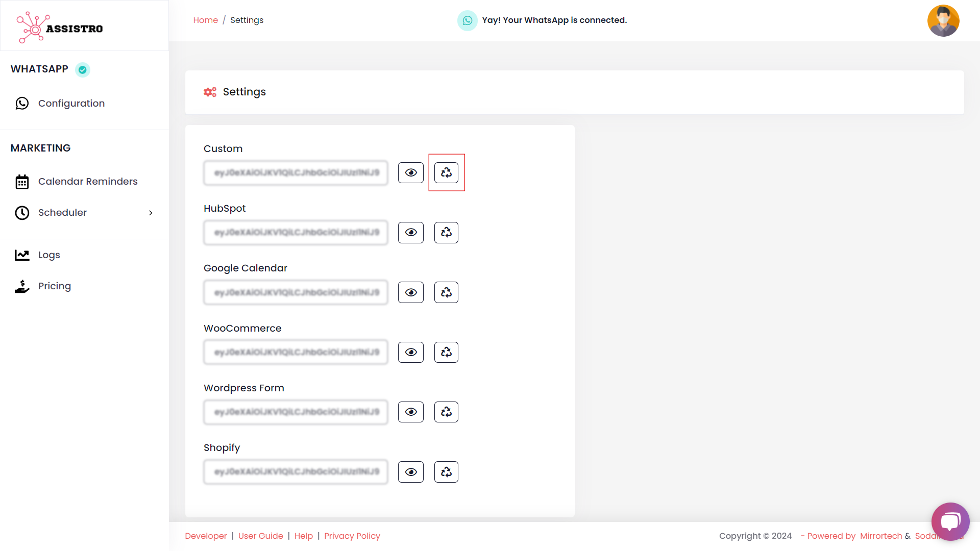The image size is (980, 551).
Task: Click the user profile avatar
Action: coord(943,21)
